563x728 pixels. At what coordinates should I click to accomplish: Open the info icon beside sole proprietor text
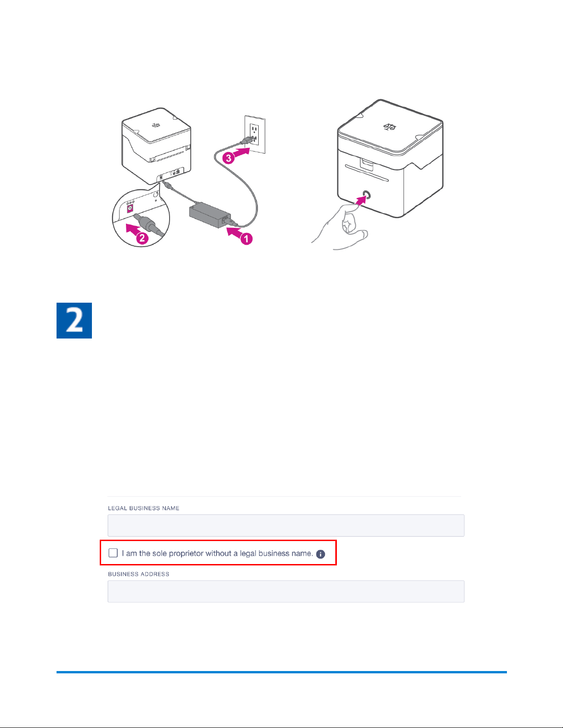321,554
